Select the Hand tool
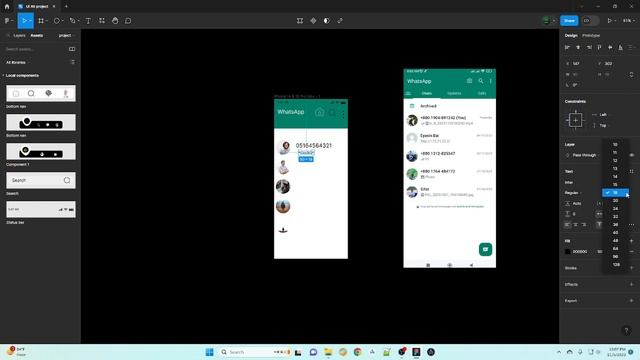Viewport: 640px width, 360px height. [x=115, y=20]
